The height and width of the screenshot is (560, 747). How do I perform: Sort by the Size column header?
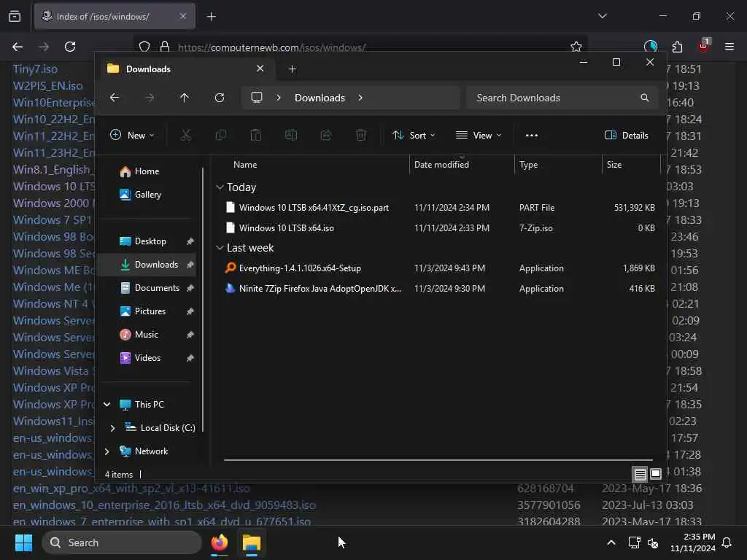click(614, 164)
